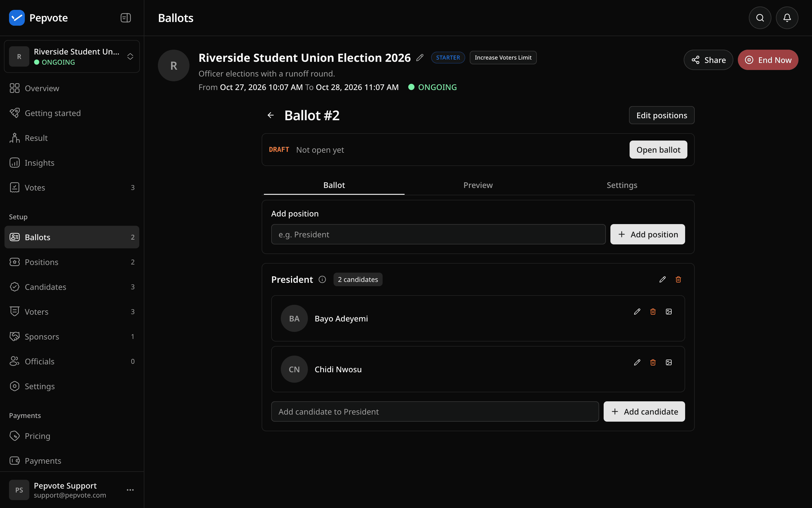Upload image for Chidi Nwosu
The width and height of the screenshot is (812, 508).
point(668,363)
